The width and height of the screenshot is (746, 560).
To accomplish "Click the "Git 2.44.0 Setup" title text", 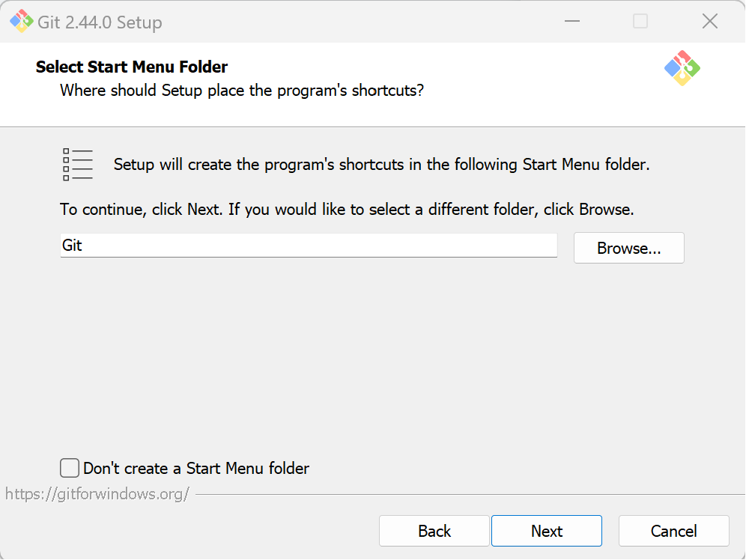I will tap(100, 22).
